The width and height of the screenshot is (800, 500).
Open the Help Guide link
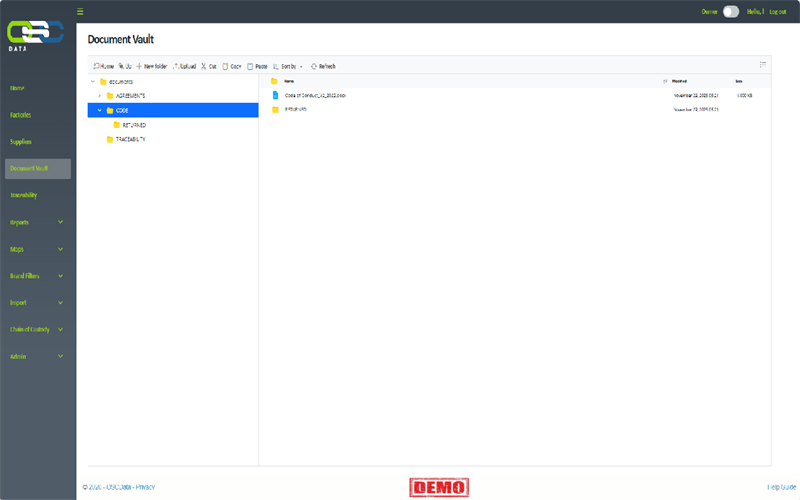click(x=781, y=487)
